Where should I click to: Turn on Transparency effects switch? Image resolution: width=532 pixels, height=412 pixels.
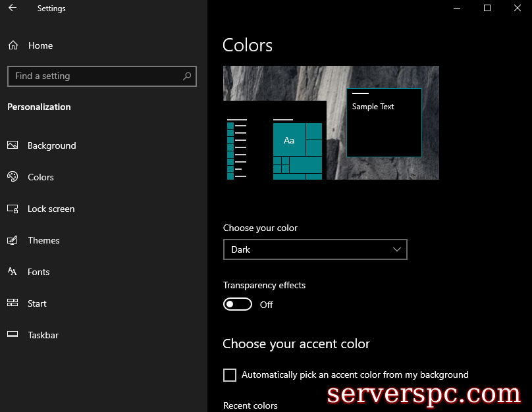point(238,304)
